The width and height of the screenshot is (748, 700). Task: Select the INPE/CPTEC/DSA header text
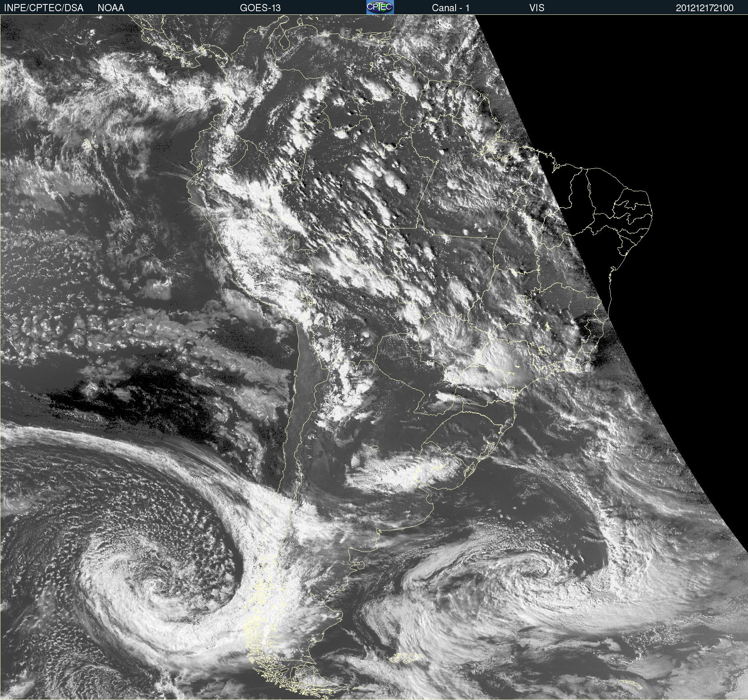[x=44, y=8]
